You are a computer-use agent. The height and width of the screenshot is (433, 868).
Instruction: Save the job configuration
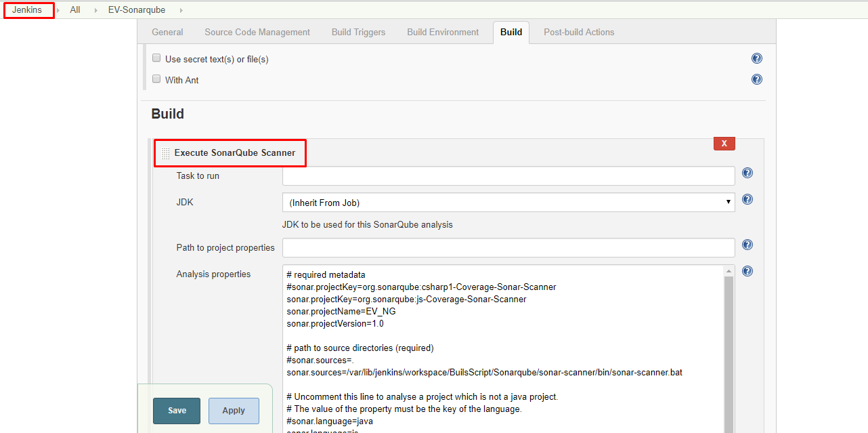[x=177, y=411]
